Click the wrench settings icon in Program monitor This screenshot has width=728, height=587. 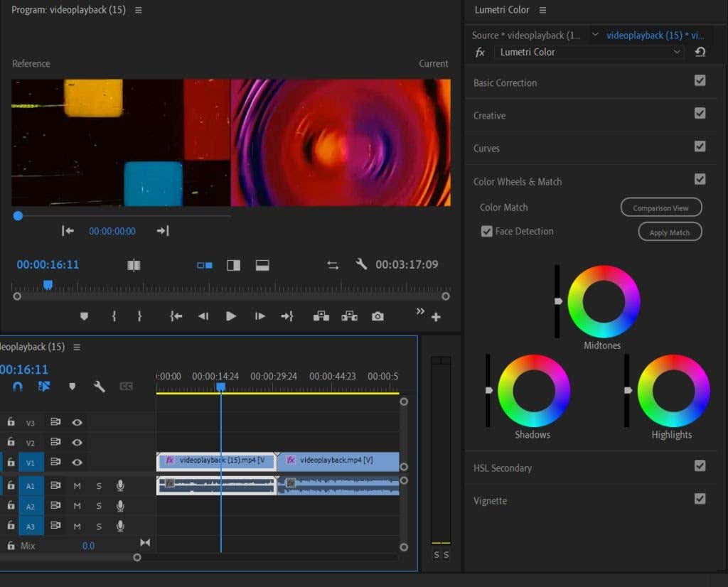361,264
